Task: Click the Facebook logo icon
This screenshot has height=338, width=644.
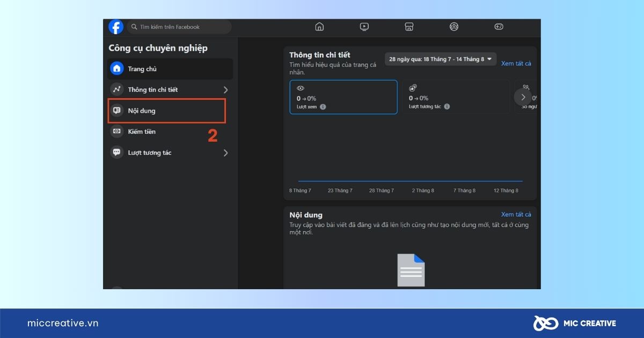Action: [x=116, y=27]
